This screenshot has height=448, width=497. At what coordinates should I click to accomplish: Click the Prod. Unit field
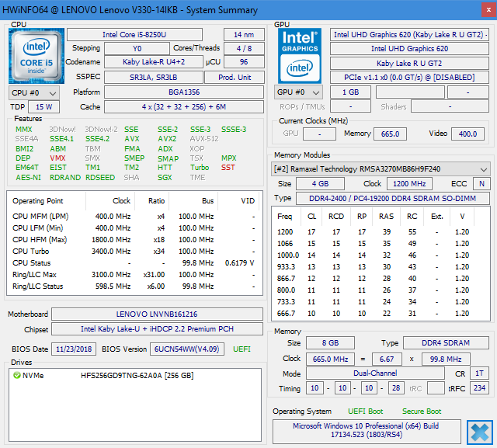[x=235, y=78]
